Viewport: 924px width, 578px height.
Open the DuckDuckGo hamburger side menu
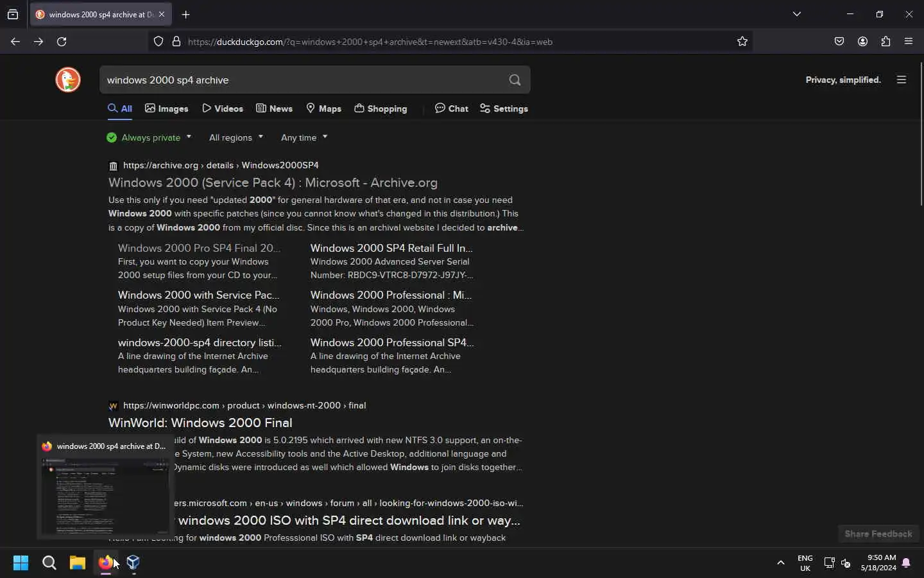[x=902, y=80]
